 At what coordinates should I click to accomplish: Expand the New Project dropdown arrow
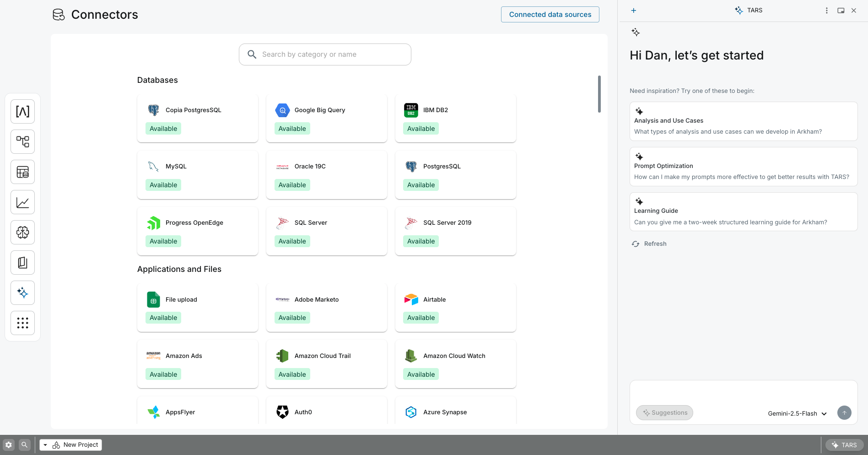click(45, 445)
